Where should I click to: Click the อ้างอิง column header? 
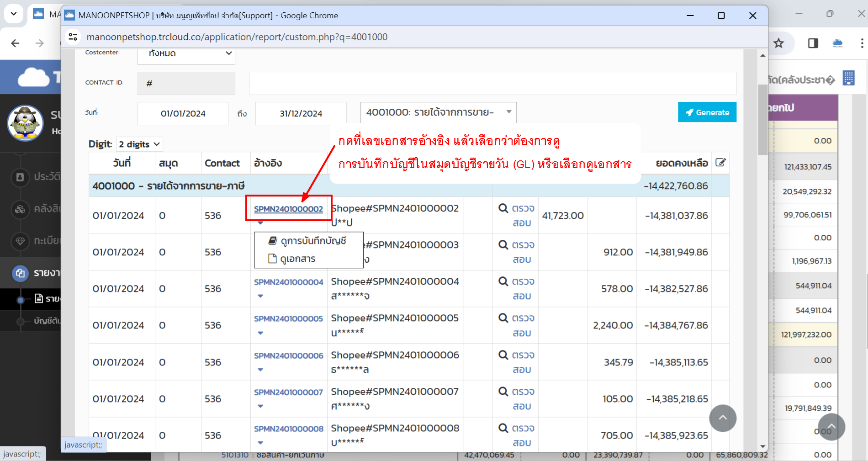[268, 163]
